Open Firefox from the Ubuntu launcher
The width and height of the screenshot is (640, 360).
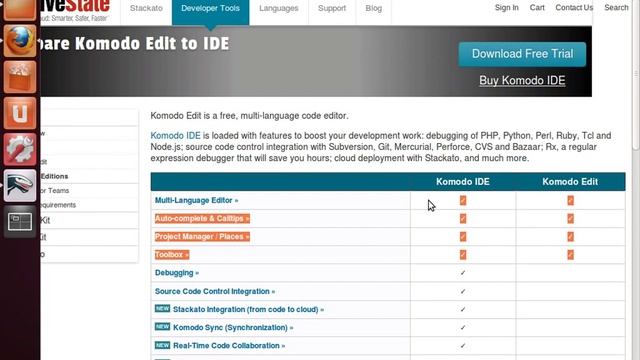tap(20, 41)
